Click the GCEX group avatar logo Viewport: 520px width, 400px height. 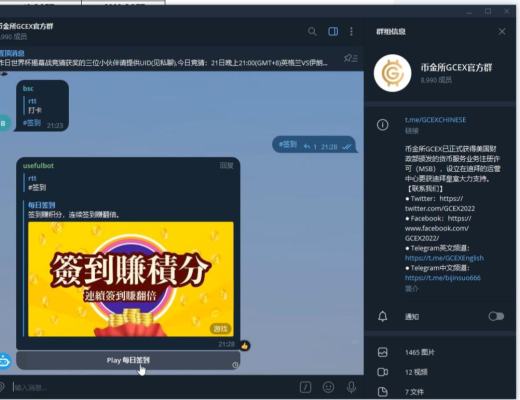point(392,73)
